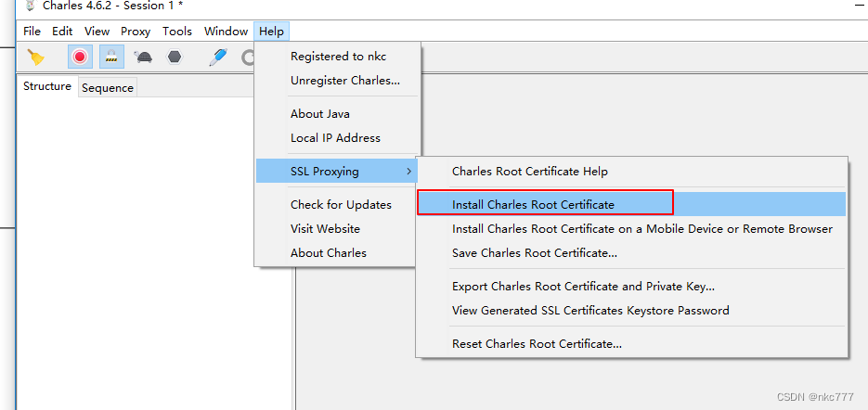Click Registered to nkc entry
This screenshot has height=410, width=868.
click(338, 57)
